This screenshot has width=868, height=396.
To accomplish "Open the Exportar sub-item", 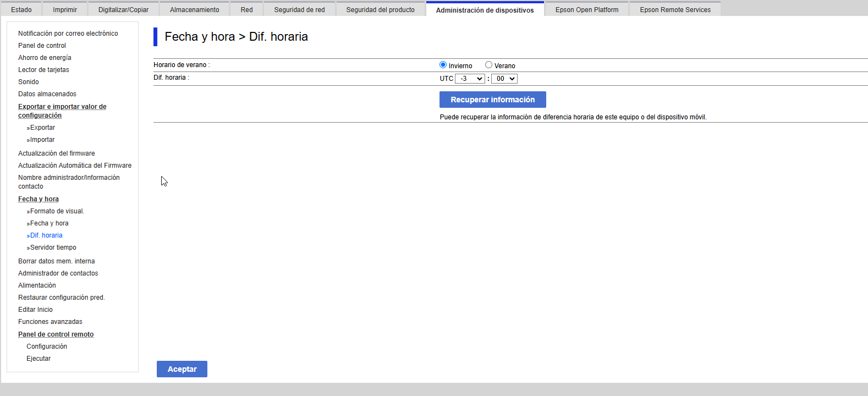I will point(42,128).
